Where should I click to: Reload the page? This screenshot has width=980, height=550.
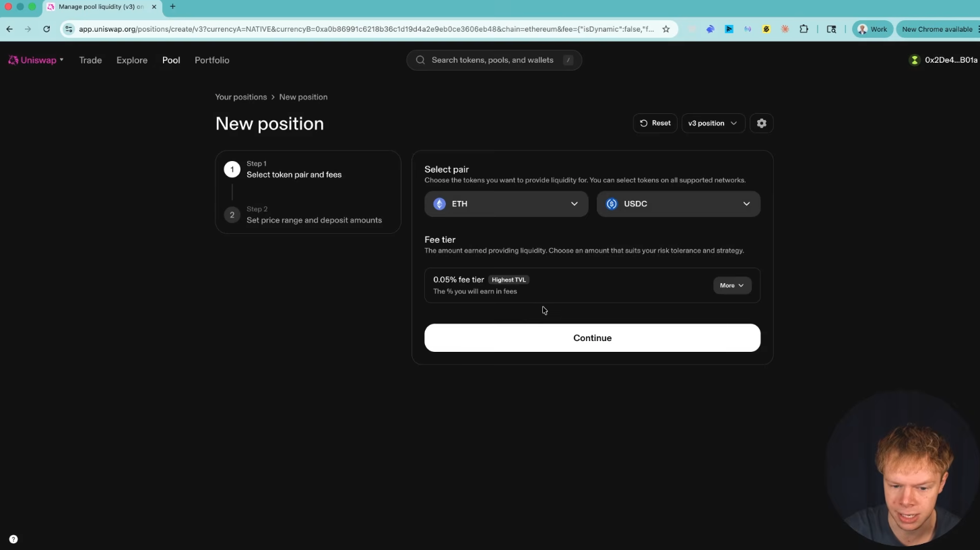click(46, 29)
